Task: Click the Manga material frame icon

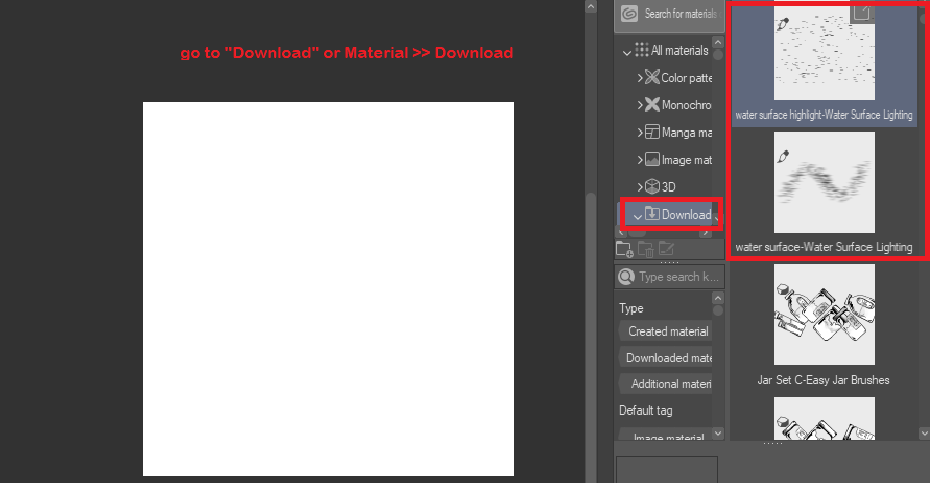Action: (x=652, y=132)
